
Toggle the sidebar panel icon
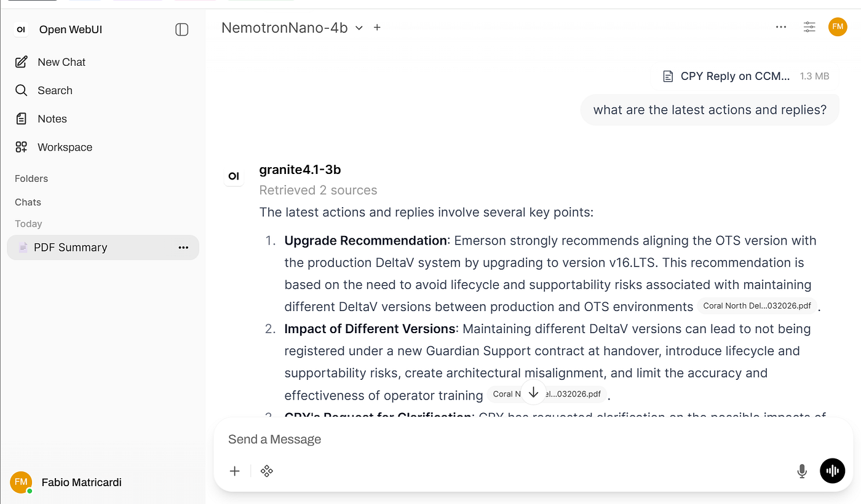coord(181,30)
